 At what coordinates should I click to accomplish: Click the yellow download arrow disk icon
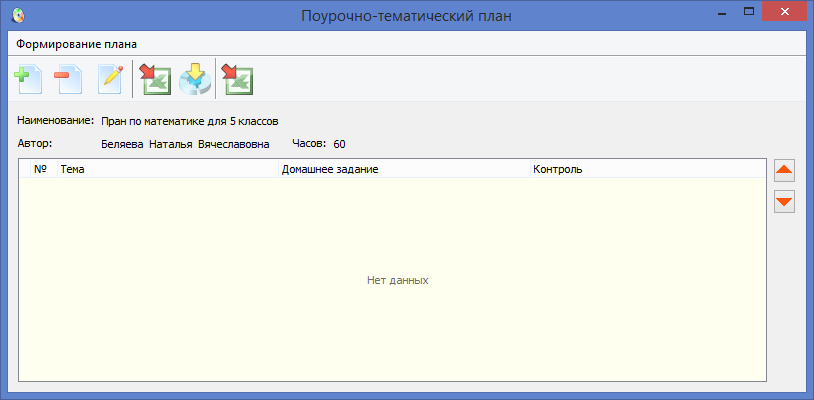(195, 79)
